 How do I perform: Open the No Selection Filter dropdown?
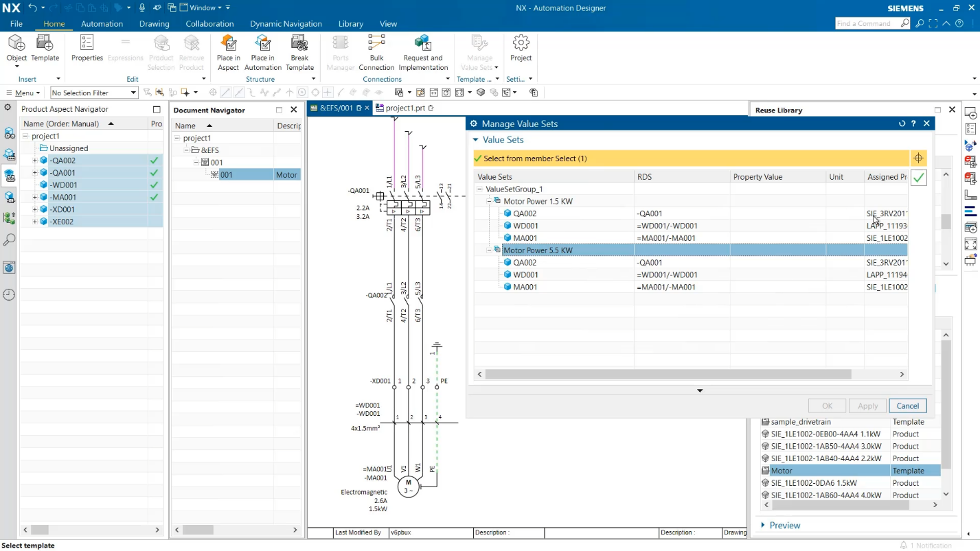[93, 92]
